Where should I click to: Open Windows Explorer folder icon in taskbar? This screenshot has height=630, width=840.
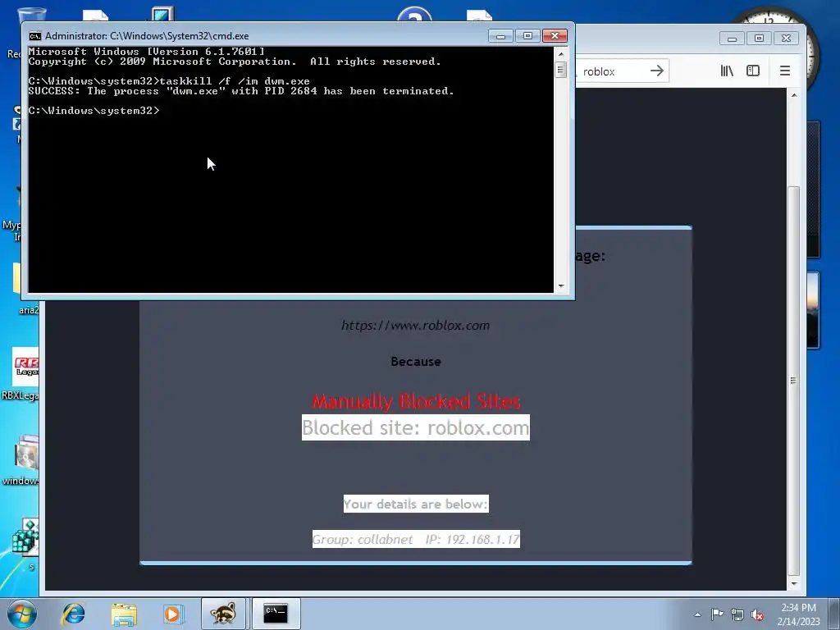pos(124,614)
